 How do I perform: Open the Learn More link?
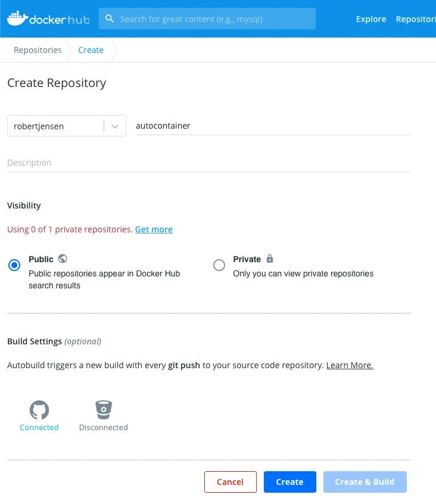tap(350, 365)
